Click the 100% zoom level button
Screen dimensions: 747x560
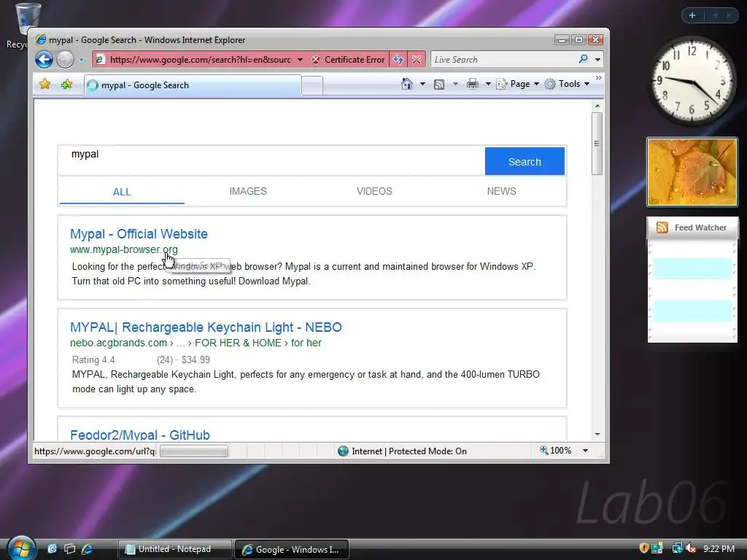tap(555, 451)
